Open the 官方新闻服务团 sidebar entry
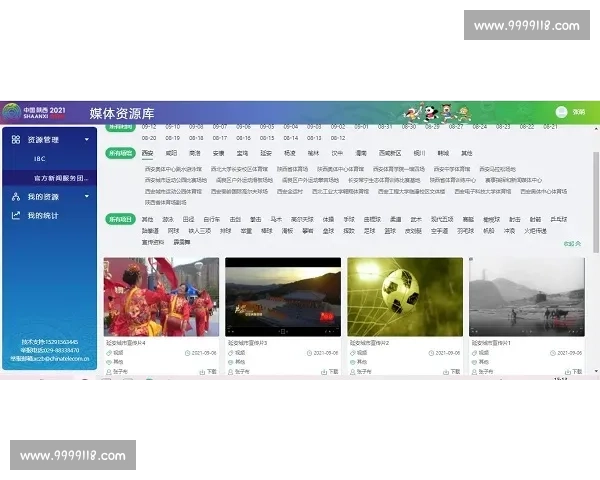The width and height of the screenshot is (600, 480). point(49,178)
